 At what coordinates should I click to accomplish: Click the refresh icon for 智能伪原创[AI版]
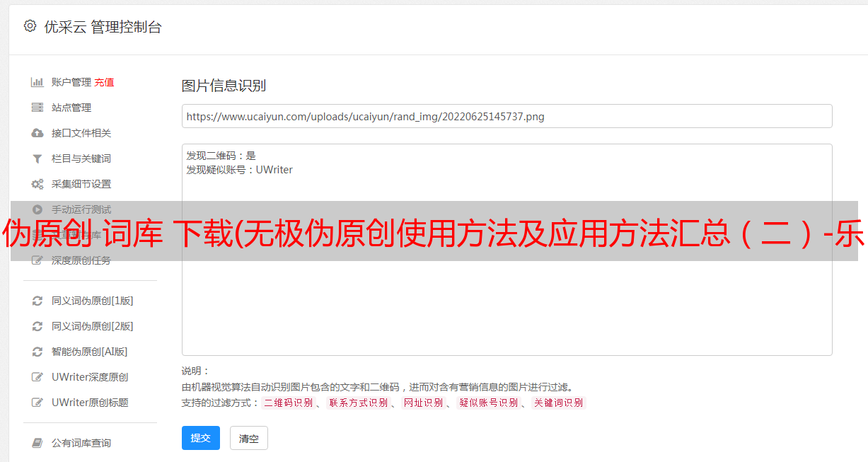point(37,352)
